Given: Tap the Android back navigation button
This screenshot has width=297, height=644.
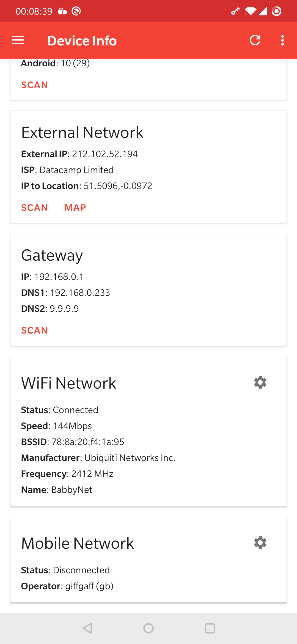Looking at the screenshot, I should point(87,628).
